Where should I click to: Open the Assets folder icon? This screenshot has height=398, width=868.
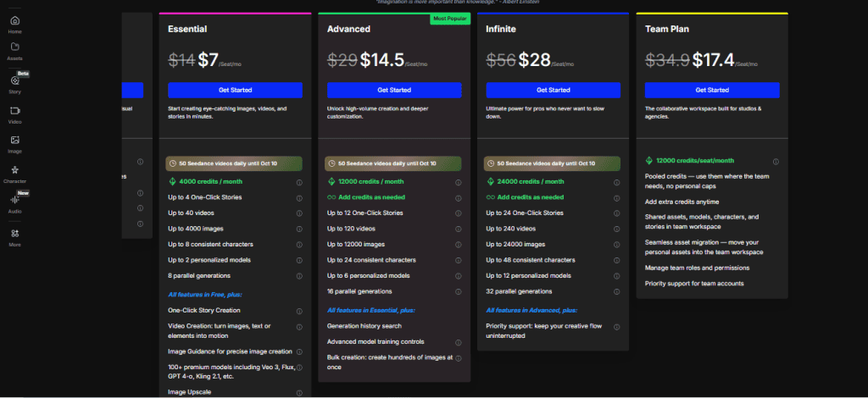(15, 50)
